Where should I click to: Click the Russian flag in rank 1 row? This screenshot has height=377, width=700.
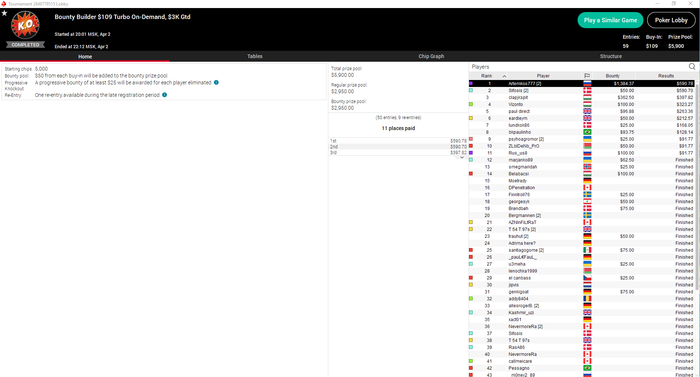coord(587,84)
